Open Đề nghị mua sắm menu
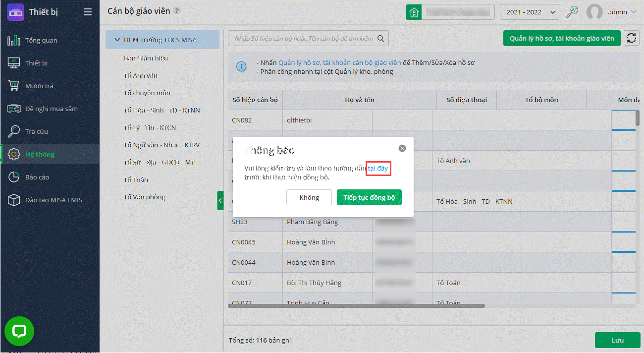Screen dimensions: 644x353 click(50, 109)
